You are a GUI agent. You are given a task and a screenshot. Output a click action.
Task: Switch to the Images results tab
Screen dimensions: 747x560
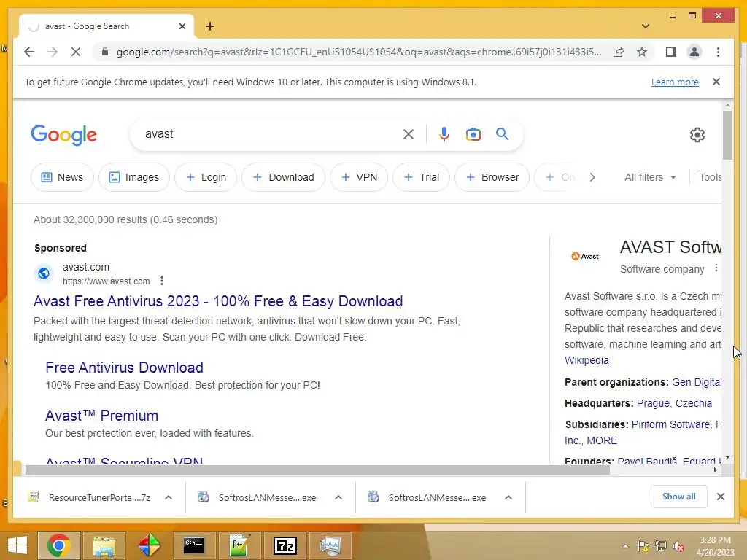pos(134,177)
